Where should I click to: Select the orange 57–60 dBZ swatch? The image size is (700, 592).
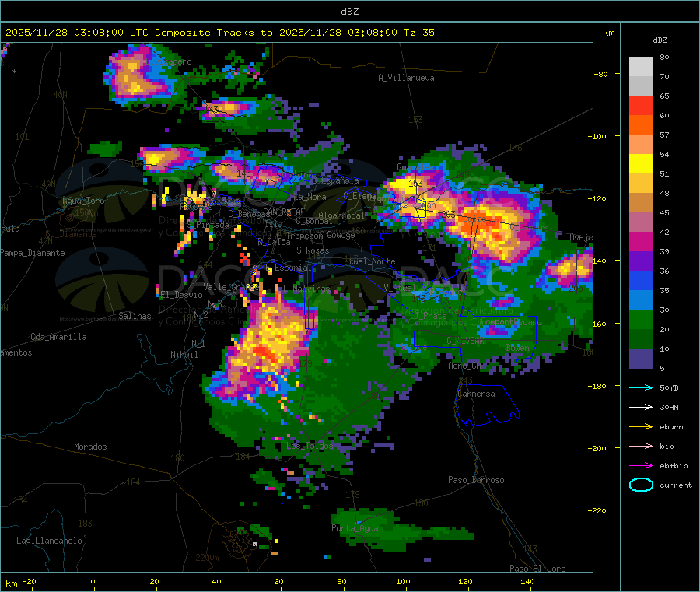point(641,125)
